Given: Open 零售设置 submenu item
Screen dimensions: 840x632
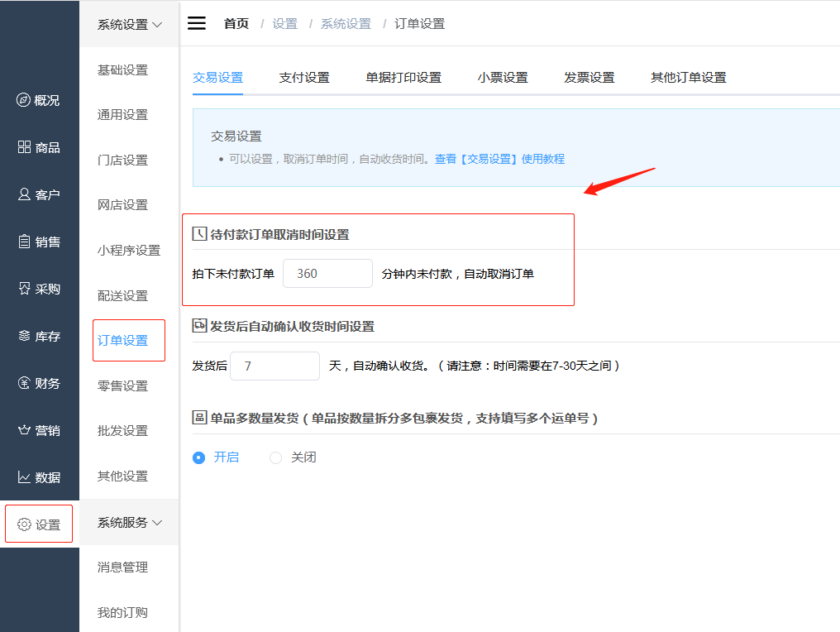Looking at the screenshot, I should [x=122, y=385].
